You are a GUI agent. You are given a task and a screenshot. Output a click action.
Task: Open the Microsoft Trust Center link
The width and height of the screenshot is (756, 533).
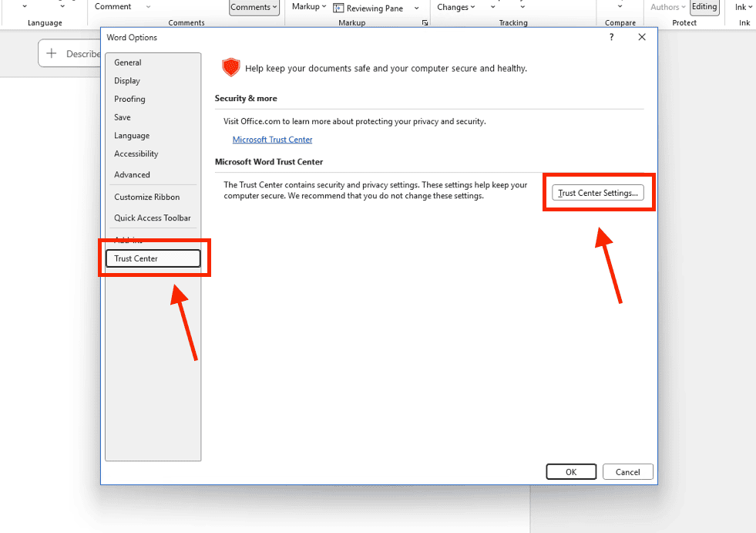pos(272,140)
